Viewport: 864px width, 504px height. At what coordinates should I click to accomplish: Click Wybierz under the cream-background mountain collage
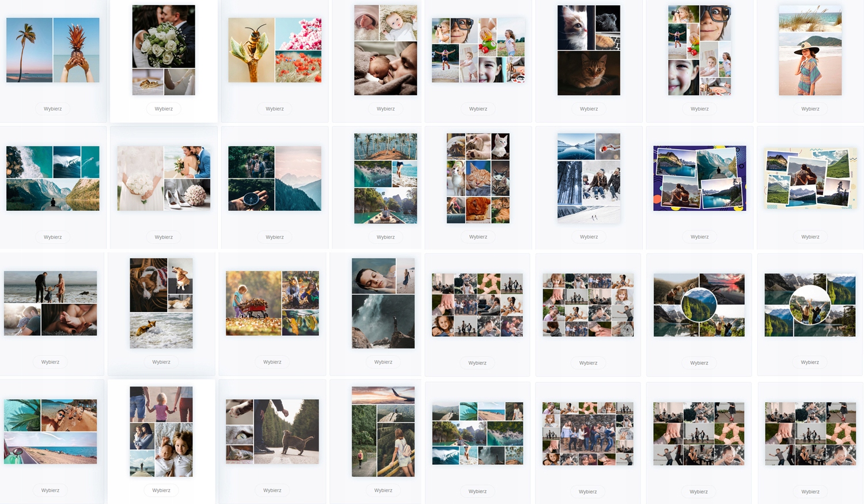click(x=810, y=237)
